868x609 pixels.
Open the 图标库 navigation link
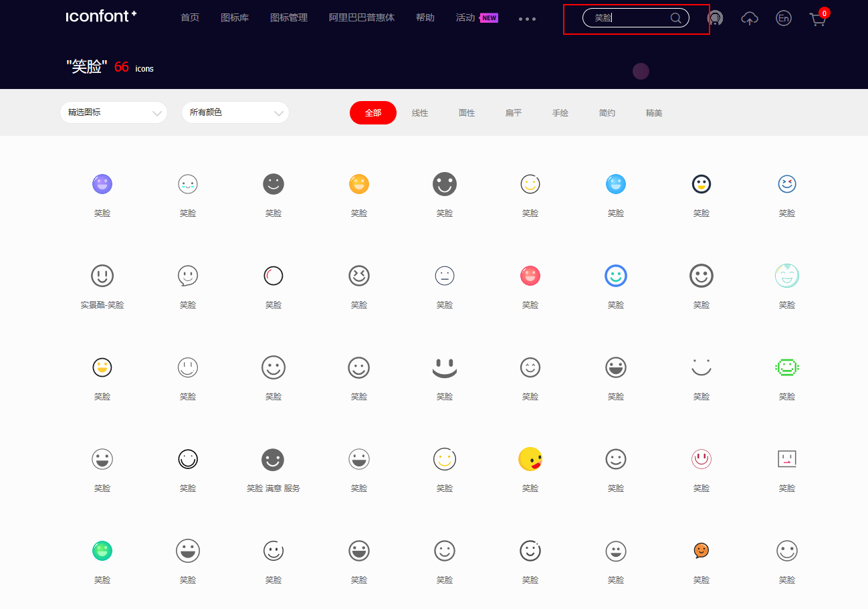235,18
